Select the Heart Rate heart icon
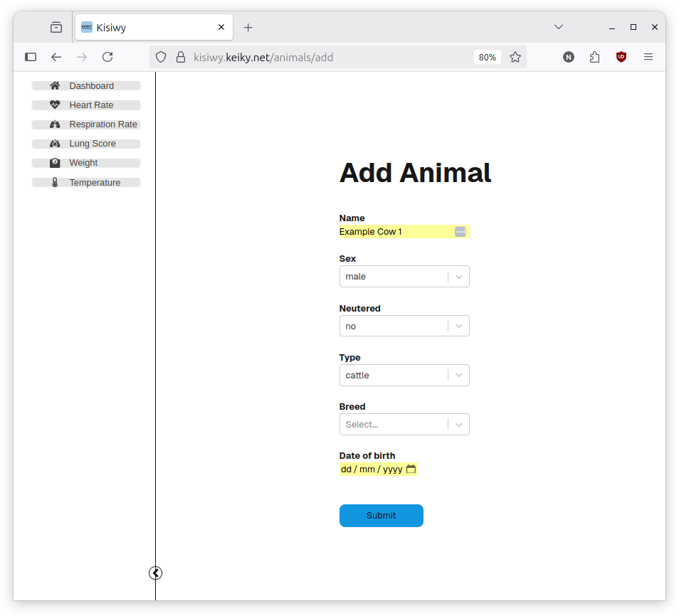The height and width of the screenshot is (616, 679). coord(54,105)
